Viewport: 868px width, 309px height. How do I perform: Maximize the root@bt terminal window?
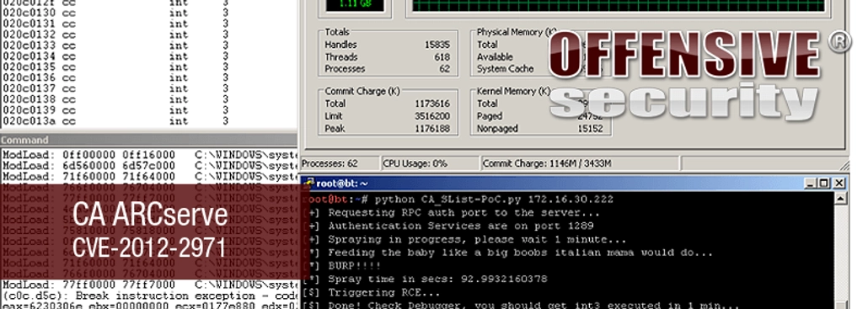pyautogui.click(x=823, y=183)
